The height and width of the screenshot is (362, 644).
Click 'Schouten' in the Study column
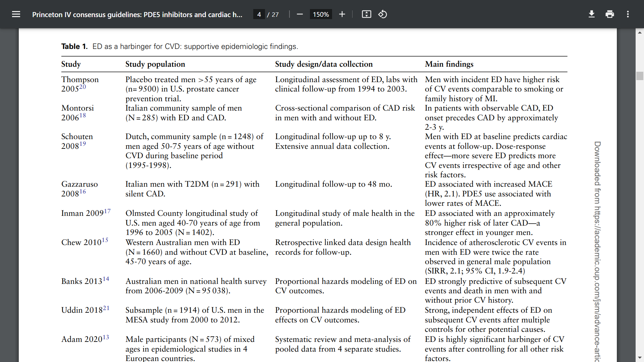(77, 136)
